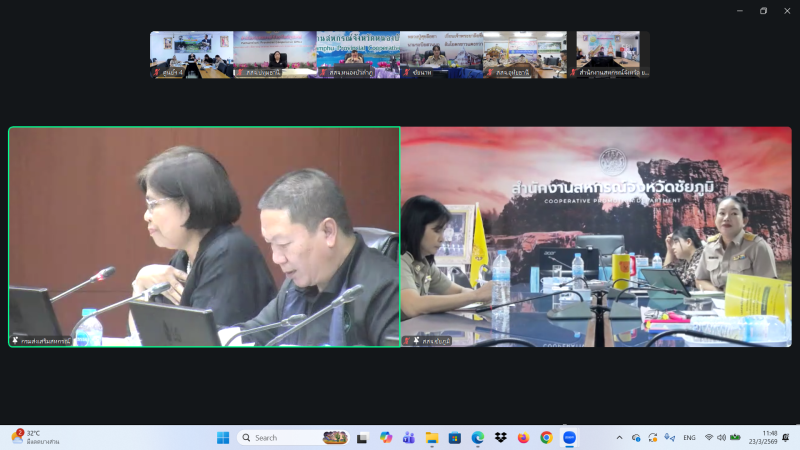Switch ENG input language indicator
Screen dimensions: 800x450
pos(689,438)
